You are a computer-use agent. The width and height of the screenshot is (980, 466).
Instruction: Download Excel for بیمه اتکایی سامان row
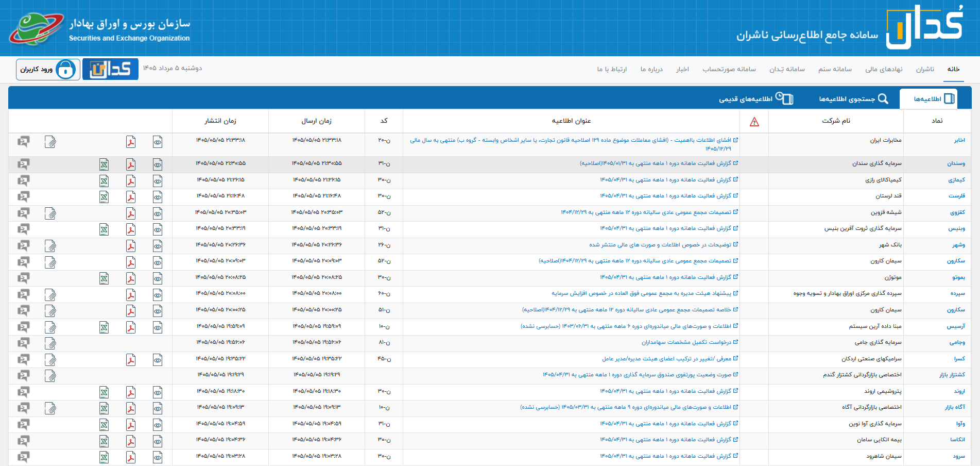click(x=104, y=441)
